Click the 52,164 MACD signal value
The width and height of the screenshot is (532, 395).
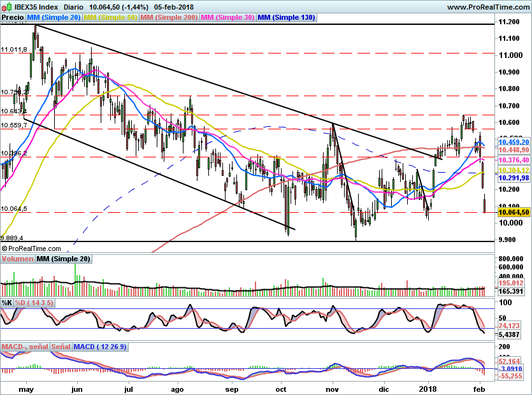pyautogui.click(x=509, y=361)
